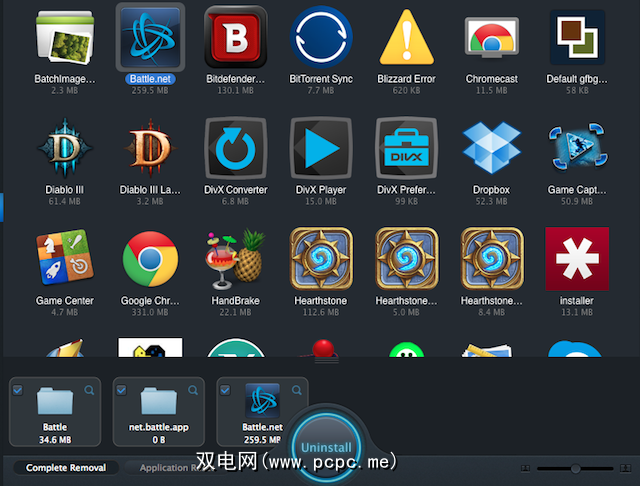Screen dimensions: 640x486
Task: Click the Battle 34.6 MB folder thumbnail
Action: 55,401
